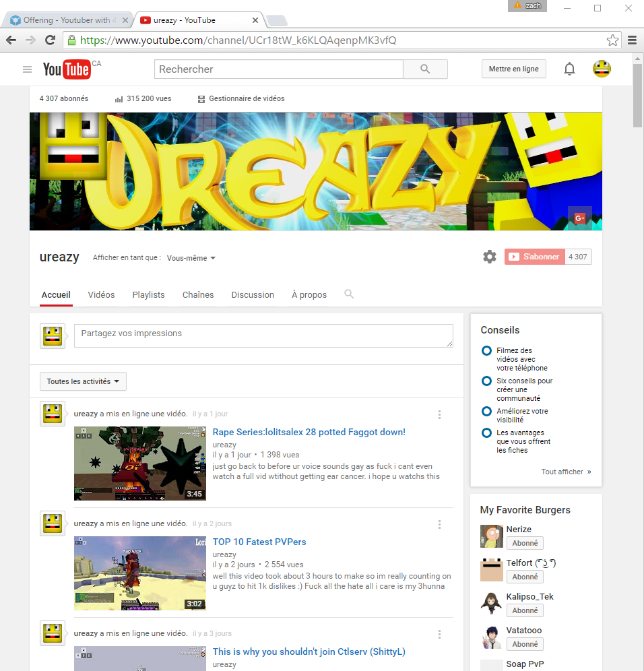Open options menu for TOP 10 post

439,524
